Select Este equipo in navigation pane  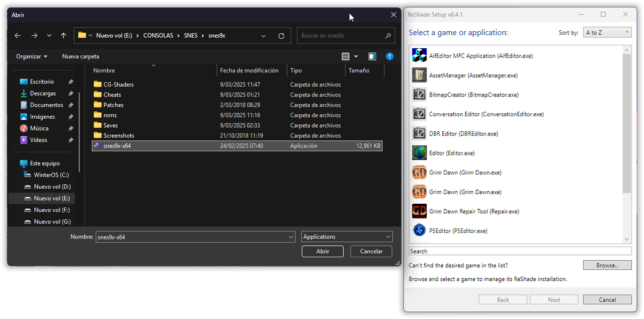tap(45, 163)
